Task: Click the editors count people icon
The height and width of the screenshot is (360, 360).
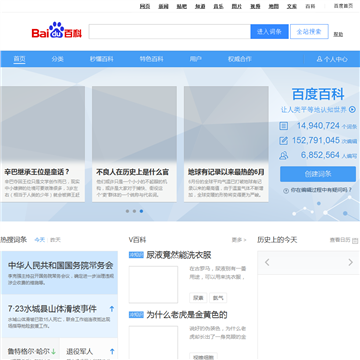Action: 284,155
